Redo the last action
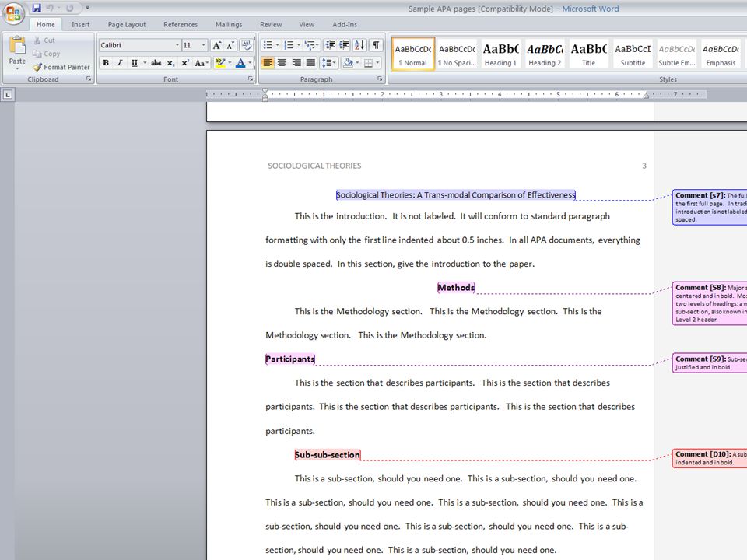The image size is (747, 560). [x=69, y=8]
